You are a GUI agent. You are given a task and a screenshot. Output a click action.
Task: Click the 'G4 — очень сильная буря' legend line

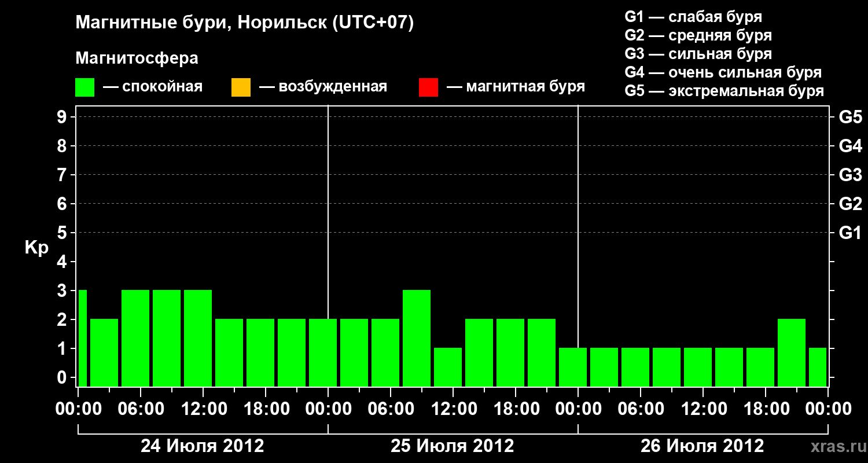click(723, 72)
